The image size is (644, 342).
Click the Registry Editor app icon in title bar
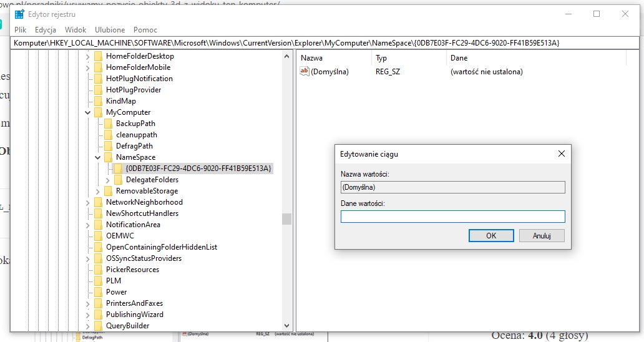[x=19, y=14]
